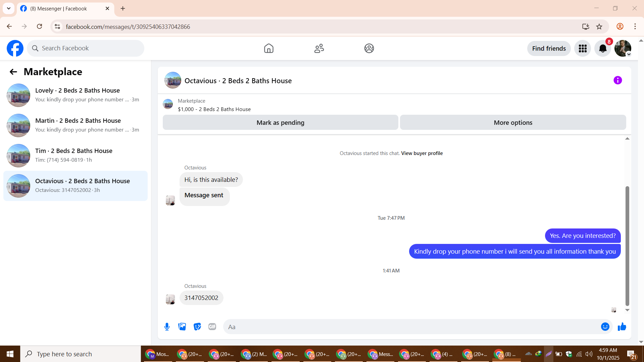Open More options for the listing
Viewport: 644px width, 362px height.
(513, 122)
